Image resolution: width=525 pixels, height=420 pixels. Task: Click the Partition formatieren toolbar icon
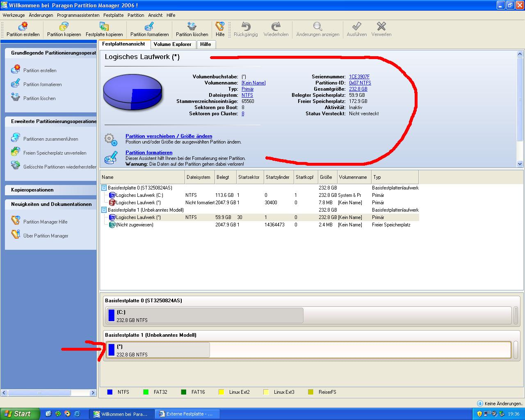click(x=149, y=26)
